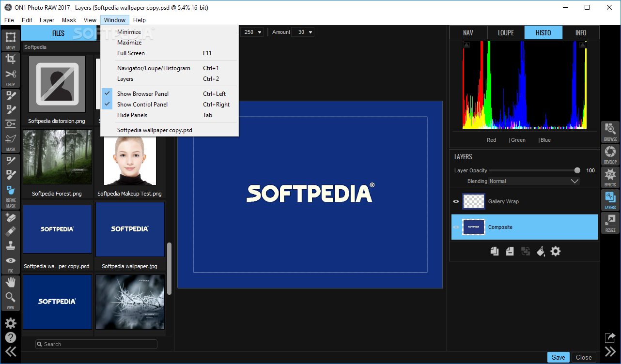Image resolution: width=621 pixels, height=364 pixels.
Task: Open the FX Effects module
Action: (610, 177)
